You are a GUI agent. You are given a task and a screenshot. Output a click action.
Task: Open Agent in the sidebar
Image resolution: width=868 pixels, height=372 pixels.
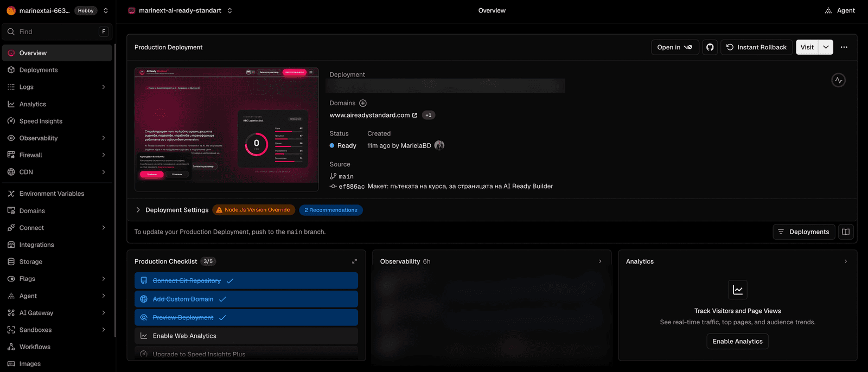[x=57, y=296]
